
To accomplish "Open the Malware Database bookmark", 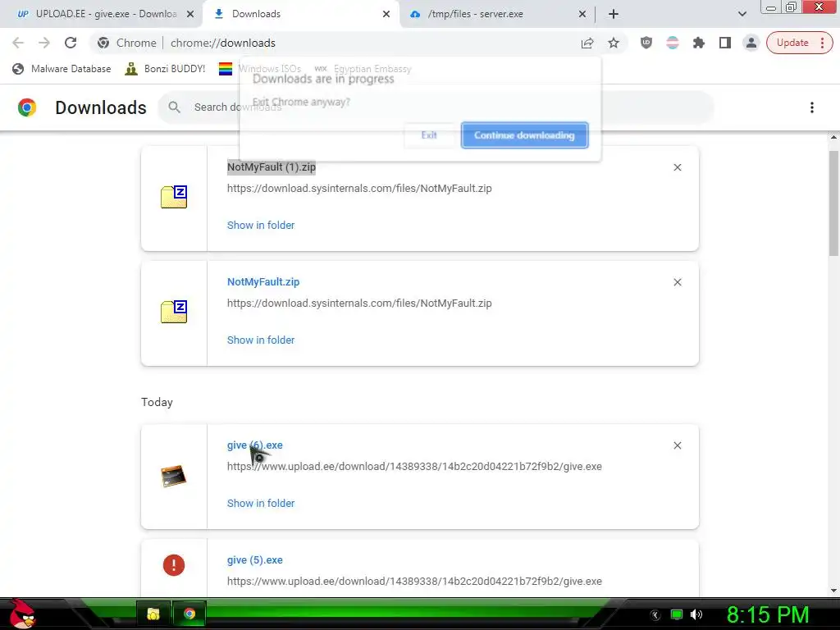I will tap(62, 69).
